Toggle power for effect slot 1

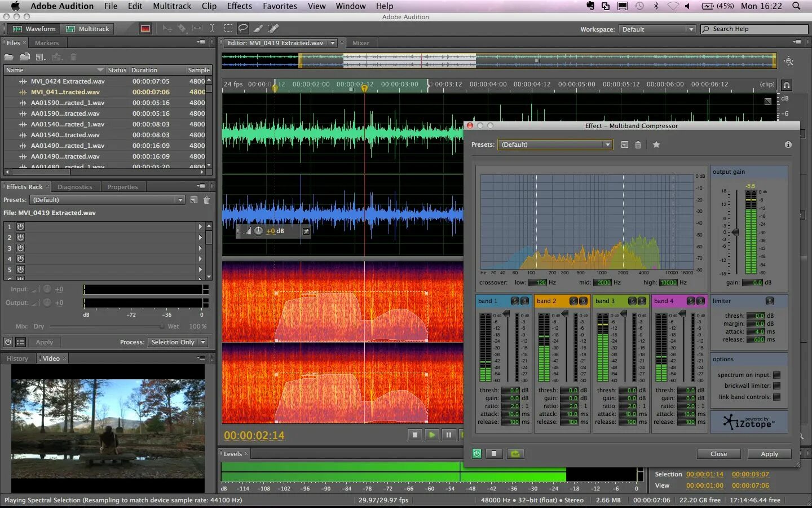[20, 226]
